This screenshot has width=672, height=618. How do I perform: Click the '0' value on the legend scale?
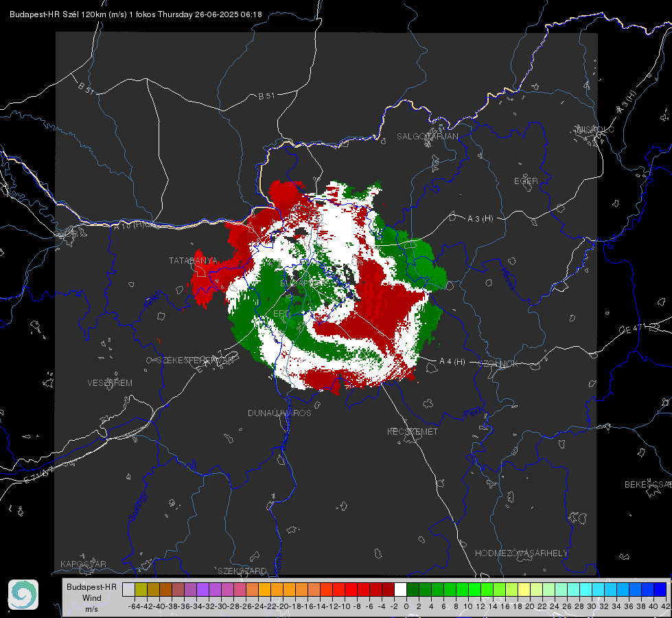coord(406,606)
